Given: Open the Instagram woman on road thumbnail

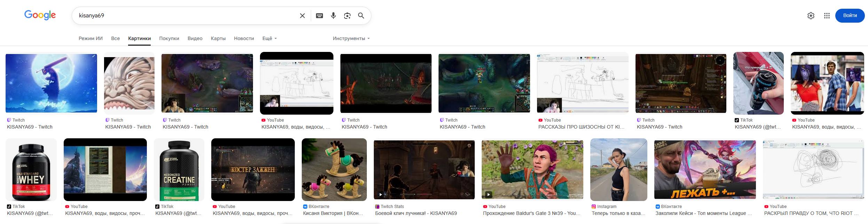Looking at the screenshot, I should [619, 170].
